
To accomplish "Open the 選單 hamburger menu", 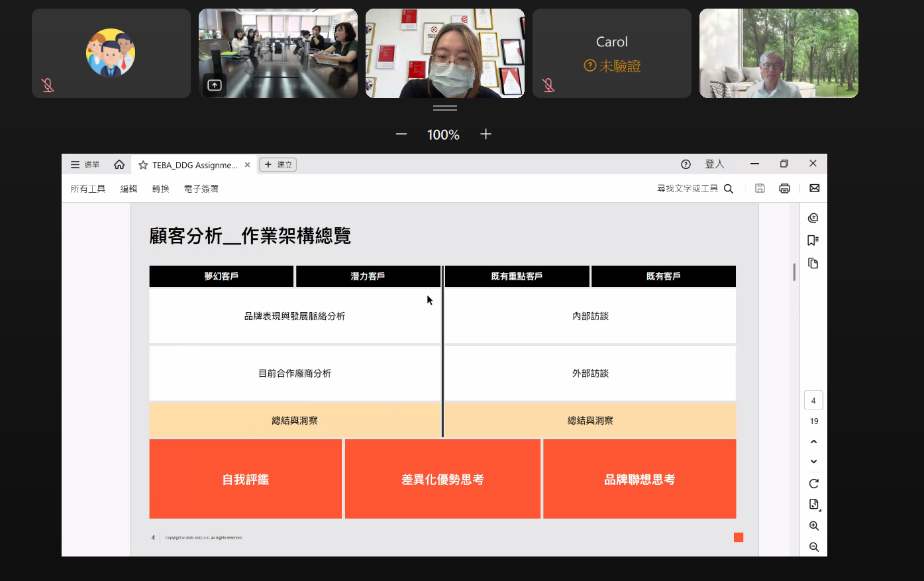I will [x=85, y=164].
